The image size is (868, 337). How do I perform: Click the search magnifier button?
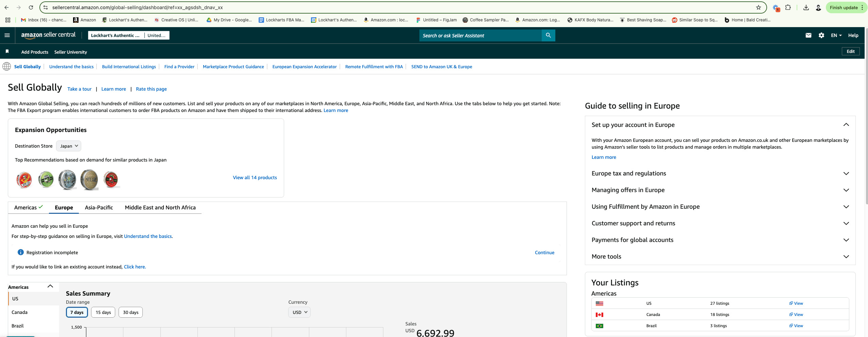pos(548,35)
